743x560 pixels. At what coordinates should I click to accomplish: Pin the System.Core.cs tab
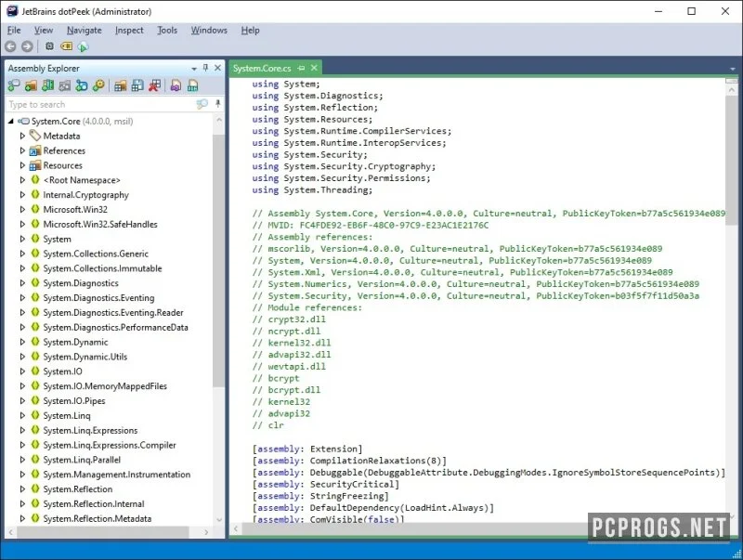(x=301, y=68)
